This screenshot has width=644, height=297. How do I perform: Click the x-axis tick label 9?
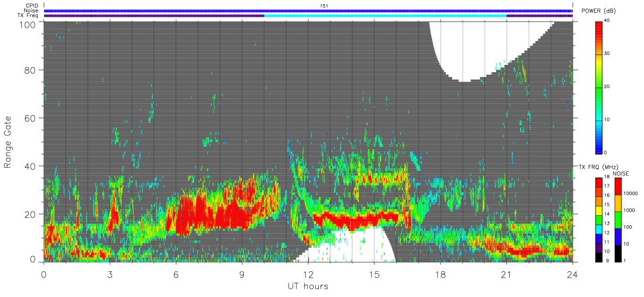tap(242, 274)
